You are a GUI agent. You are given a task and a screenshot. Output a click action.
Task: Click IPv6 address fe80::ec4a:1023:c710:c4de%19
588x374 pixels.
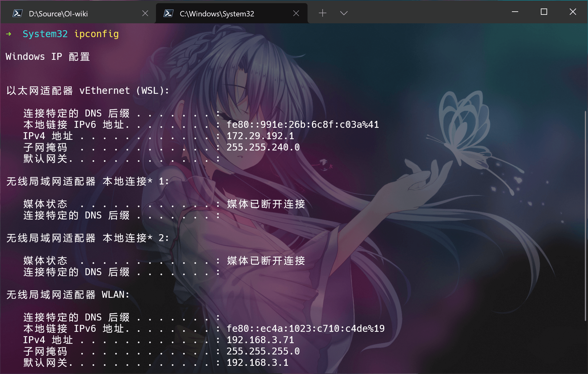pyautogui.click(x=306, y=329)
